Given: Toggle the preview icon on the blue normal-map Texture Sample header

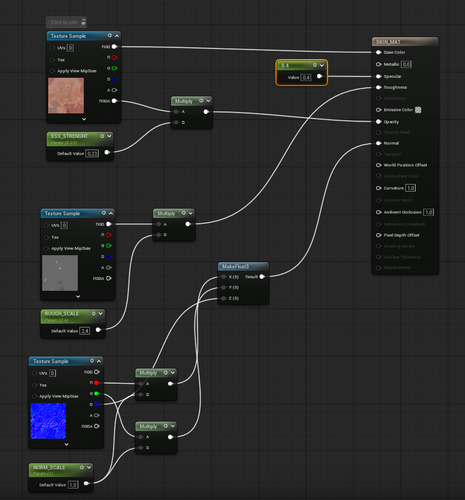Looking at the screenshot, I should click(x=92, y=361).
